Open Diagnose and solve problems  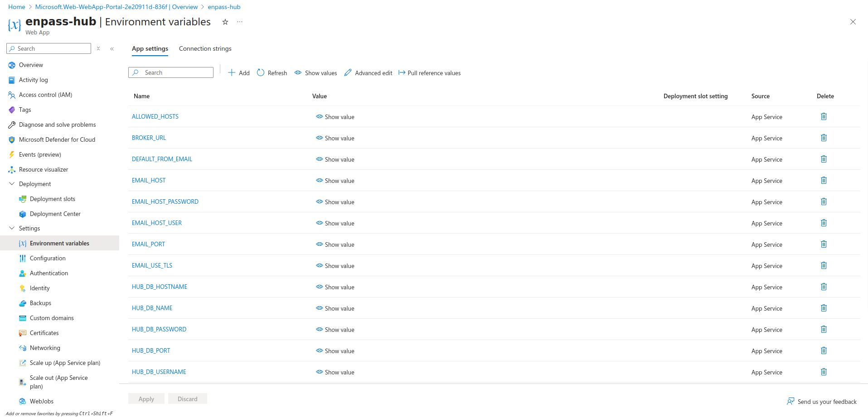click(x=57, y=125)
